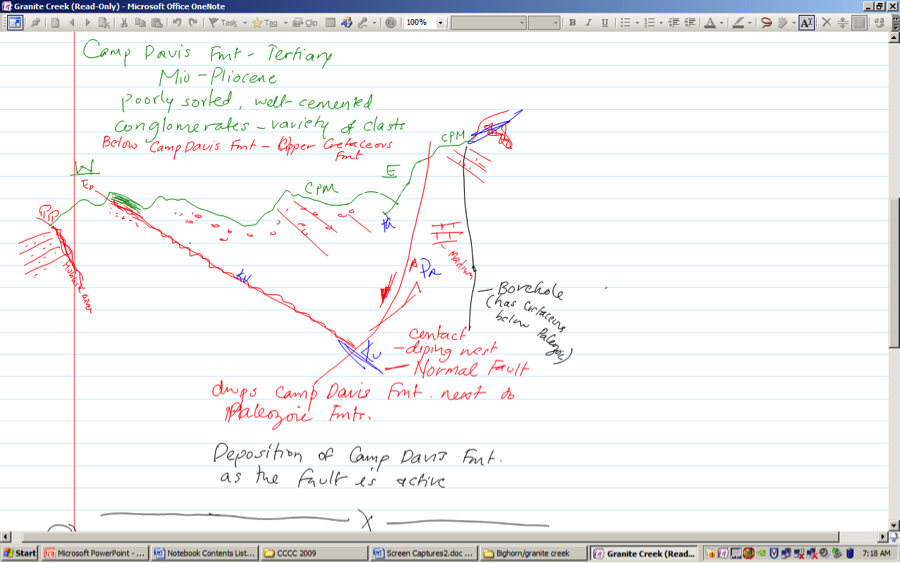Click the Cut scissors icon
Viewport: 900px width, 563px height.
click(x=123, y=22)
